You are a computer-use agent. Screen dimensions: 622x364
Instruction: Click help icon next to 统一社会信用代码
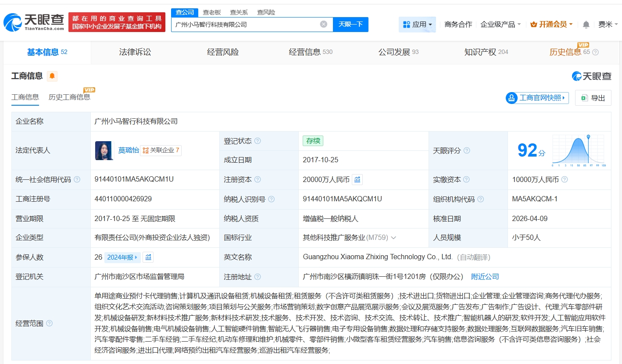click(77, 179)
